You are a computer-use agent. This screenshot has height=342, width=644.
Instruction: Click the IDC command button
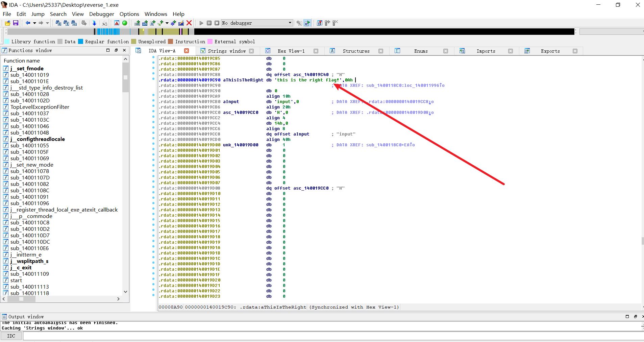click(11, 336)
